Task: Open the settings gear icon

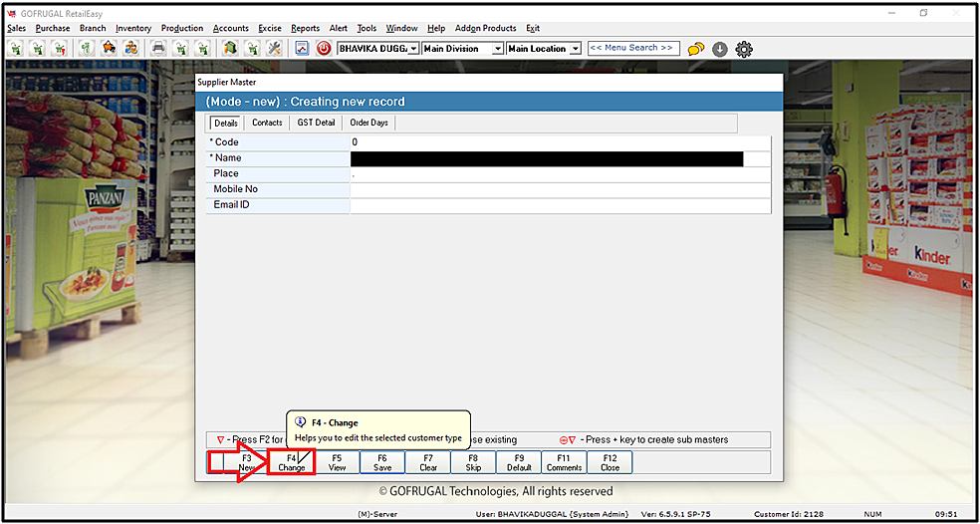Action: click(x=744, y=49)
